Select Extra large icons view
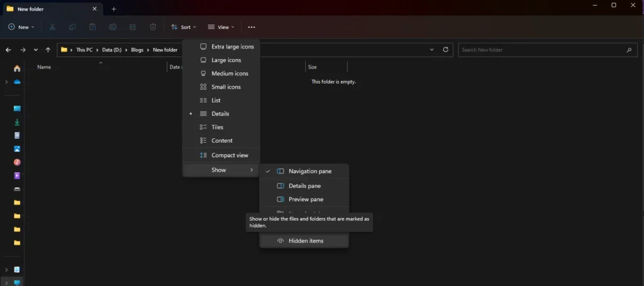644x286 pixels. tap(221, 47)
